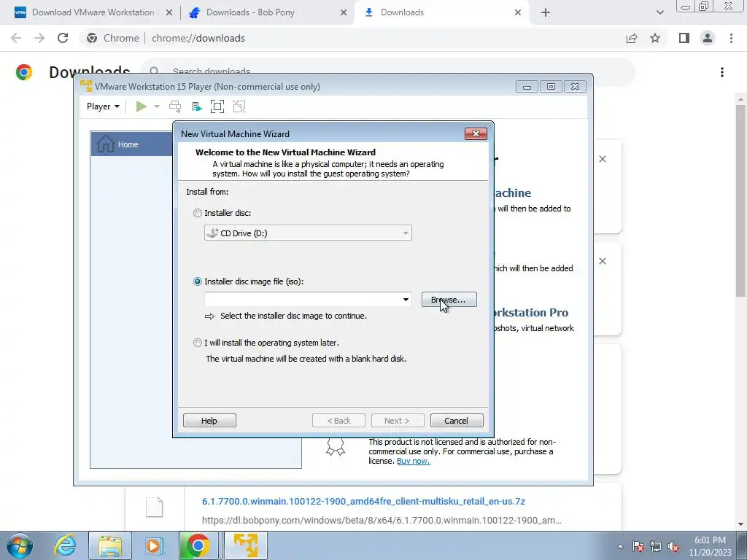747x560 pixels.
Task: Open Windows Start orb
Action: 20,545
